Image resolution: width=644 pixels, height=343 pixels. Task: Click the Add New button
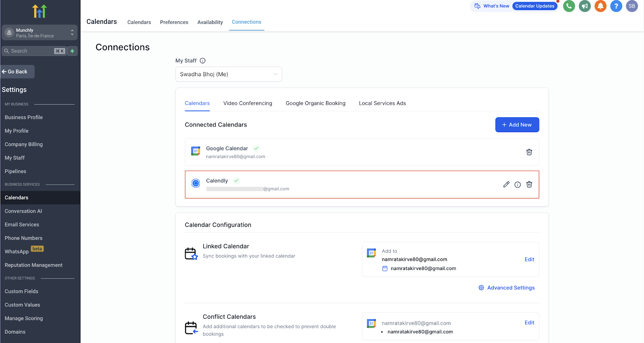tap(517, 125)
